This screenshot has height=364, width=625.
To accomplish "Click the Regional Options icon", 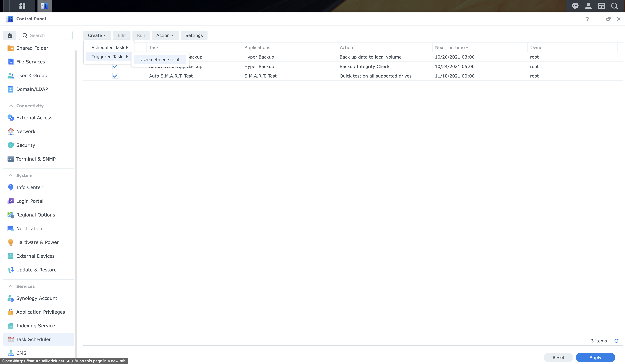I will click(11, 215).
